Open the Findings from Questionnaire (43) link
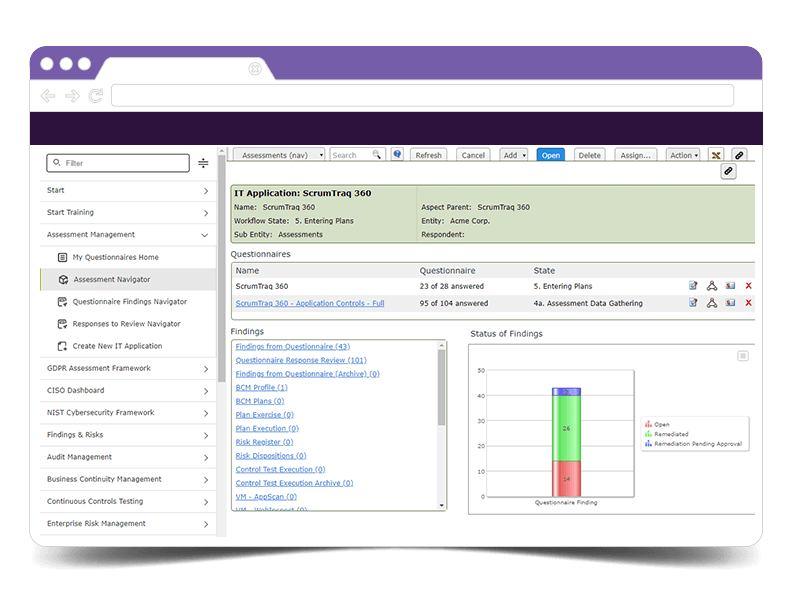 pos(293,346)
